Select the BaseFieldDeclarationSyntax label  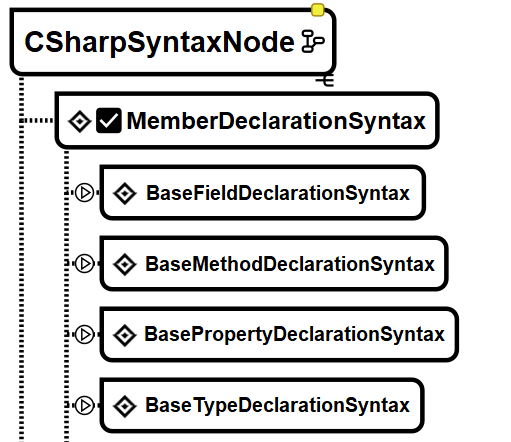click(278, 193)
